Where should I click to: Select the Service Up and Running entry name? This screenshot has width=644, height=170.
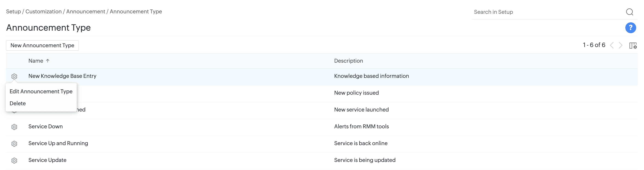pos(58,143)
